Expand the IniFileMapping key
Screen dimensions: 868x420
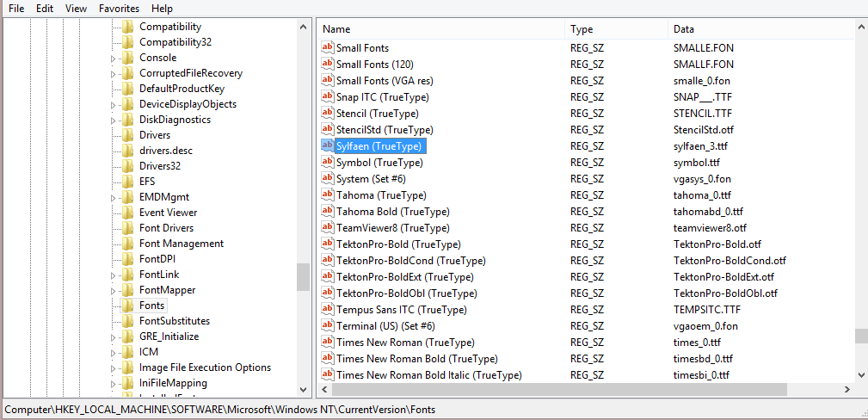[x=113, y=384]
